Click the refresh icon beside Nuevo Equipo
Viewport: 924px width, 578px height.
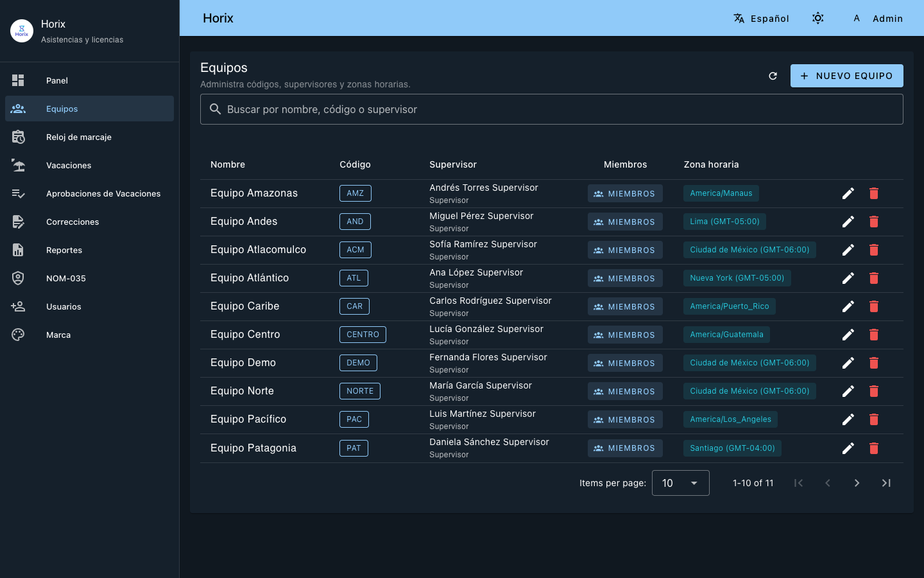click(x=773, y=76)
